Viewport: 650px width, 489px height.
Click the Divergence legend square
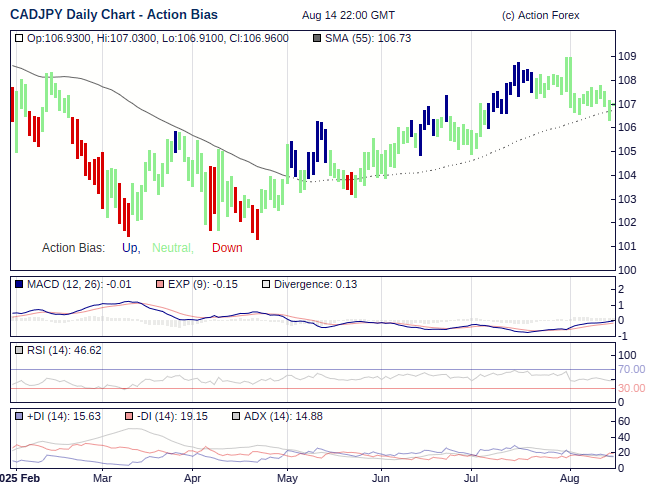[265, 285]
